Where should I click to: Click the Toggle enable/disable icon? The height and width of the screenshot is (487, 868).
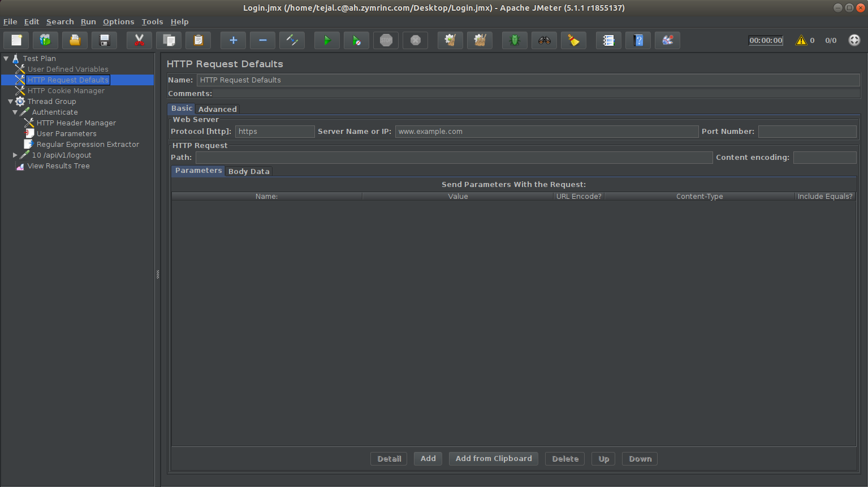292,40
